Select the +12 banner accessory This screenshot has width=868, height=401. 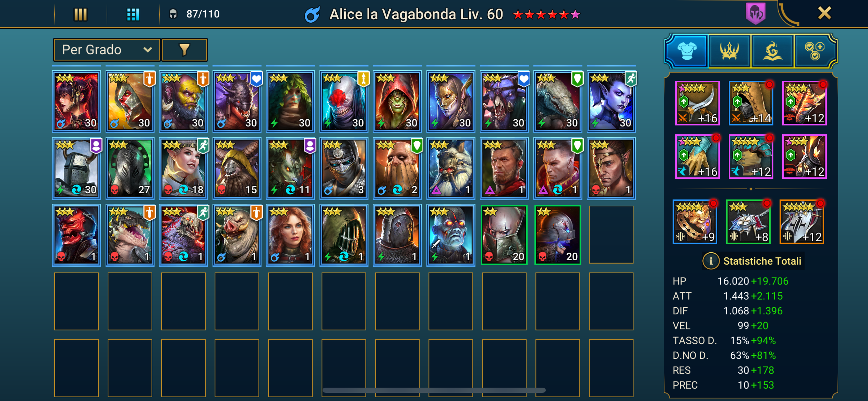pyautogui.click(x=801, y=222)
